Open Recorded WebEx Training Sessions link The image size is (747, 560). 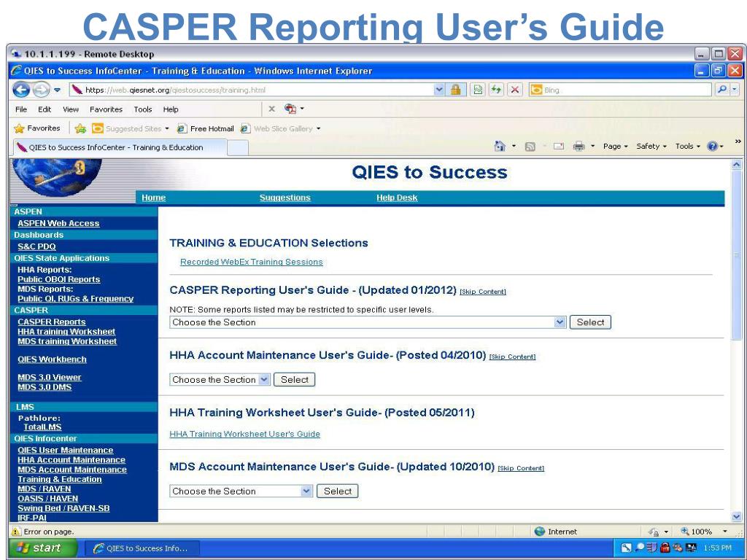point(252,262)
